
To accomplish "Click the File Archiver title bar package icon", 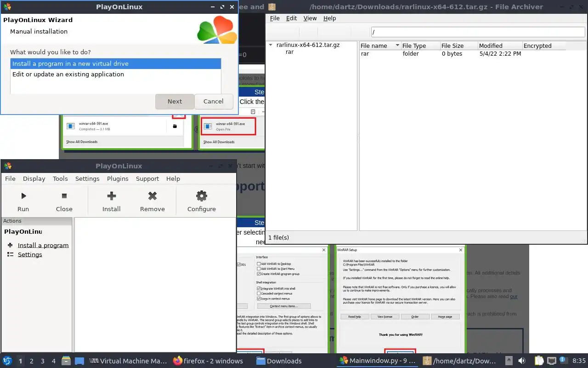I will click(x=272, y=7).
